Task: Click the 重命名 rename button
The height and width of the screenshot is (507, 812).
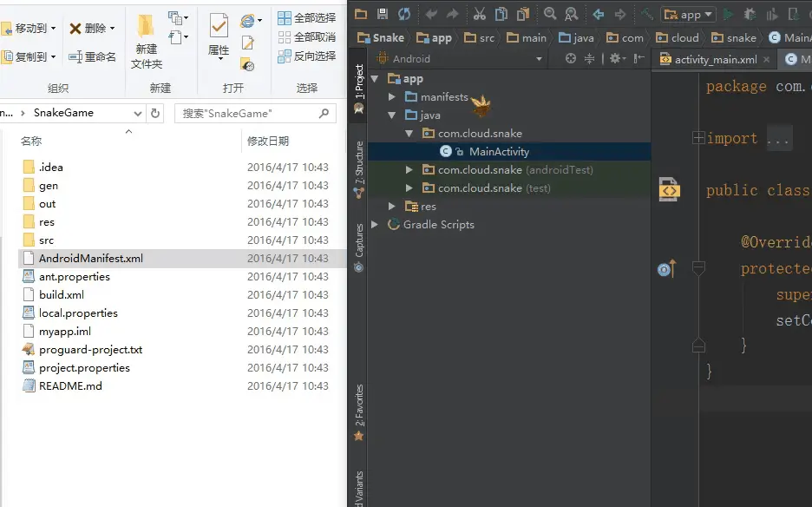Action: point(93,56)
